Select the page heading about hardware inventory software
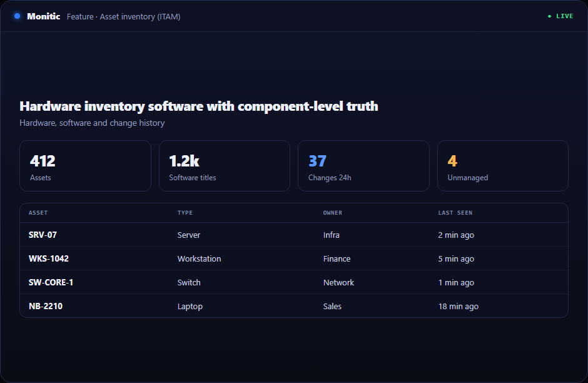Screen dimensions: 588x383 (x=199, y=106)
